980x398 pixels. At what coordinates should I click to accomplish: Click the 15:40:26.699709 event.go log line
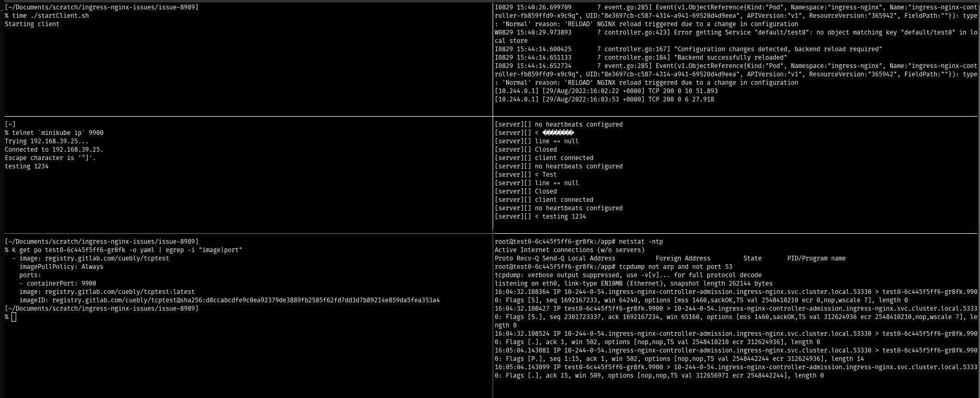coord(736,16)
